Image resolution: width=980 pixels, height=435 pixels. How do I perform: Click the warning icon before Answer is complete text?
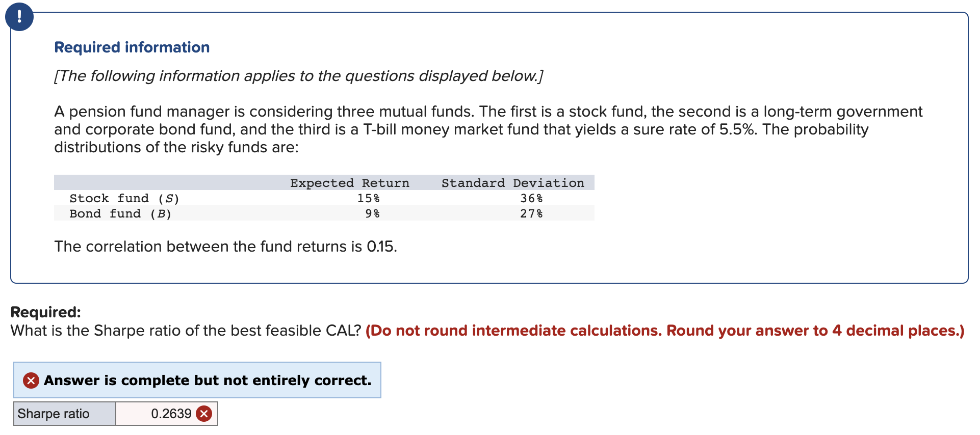tap(31, 380)
